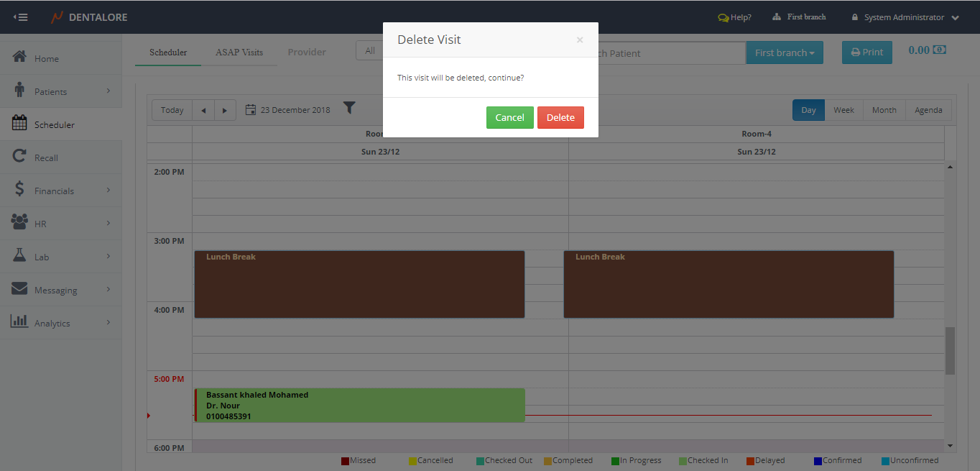Image resolution: width=980 pixels, height=471 pixels.
Task: Click the sidebar collapse hamburger icon
Action: 20,17
